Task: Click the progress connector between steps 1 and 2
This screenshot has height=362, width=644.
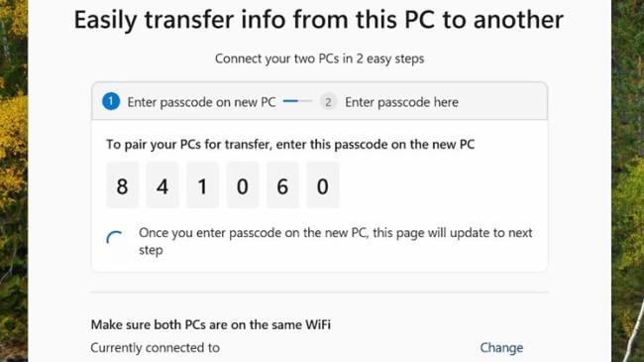Action: point(298,101)
